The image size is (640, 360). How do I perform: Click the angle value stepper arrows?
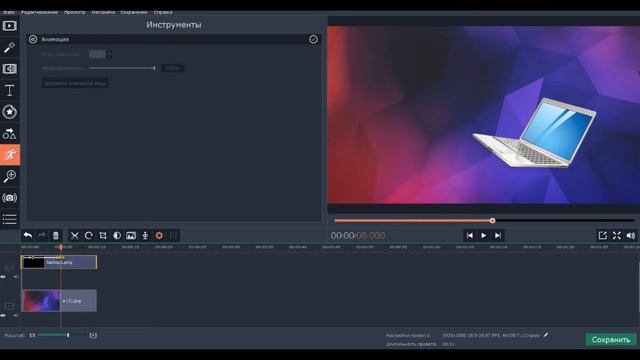point(109,54)
